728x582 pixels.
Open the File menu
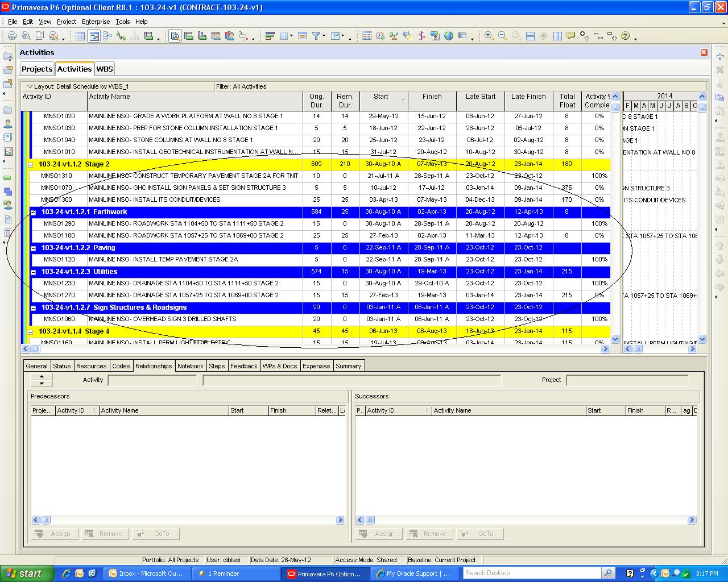tap(13, 22)
